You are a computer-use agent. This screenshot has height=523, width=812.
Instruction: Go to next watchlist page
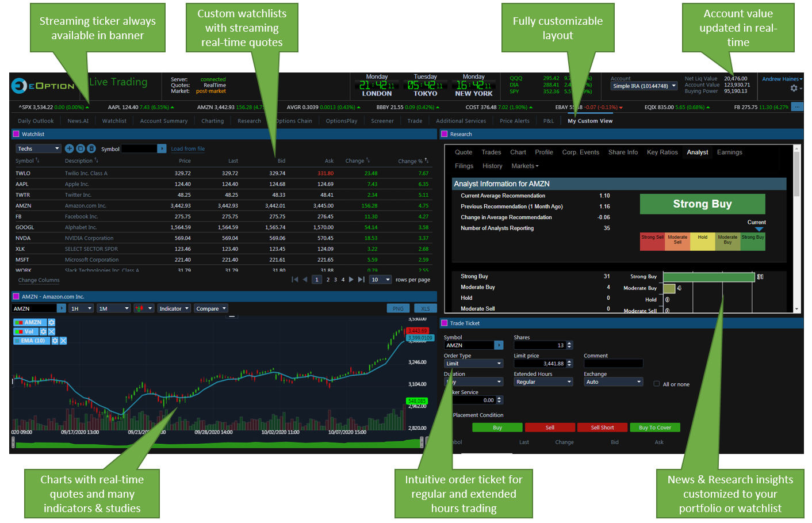pos(351,280)
